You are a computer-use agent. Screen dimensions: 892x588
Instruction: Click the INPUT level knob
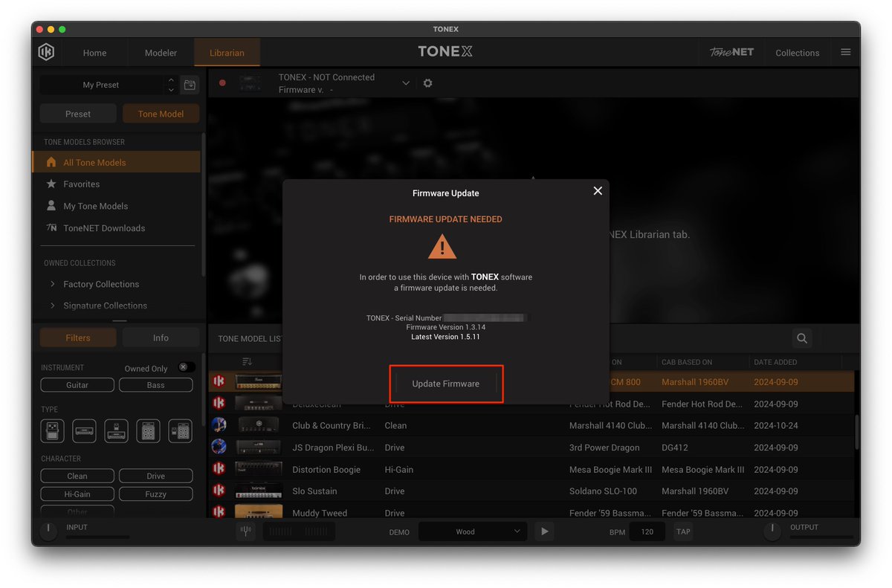(x=48, y=531)
